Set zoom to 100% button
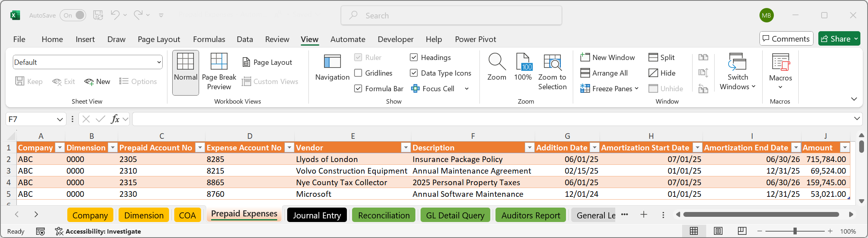 click(x=523, y=67)
